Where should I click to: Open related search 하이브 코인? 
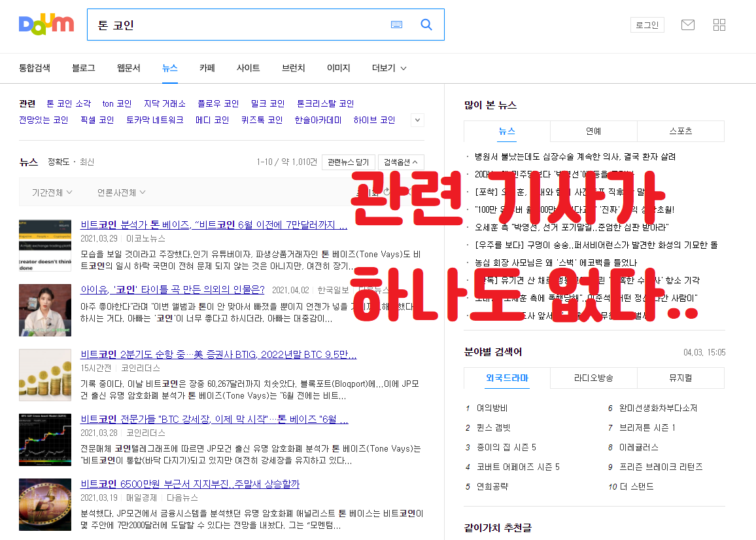374,120
